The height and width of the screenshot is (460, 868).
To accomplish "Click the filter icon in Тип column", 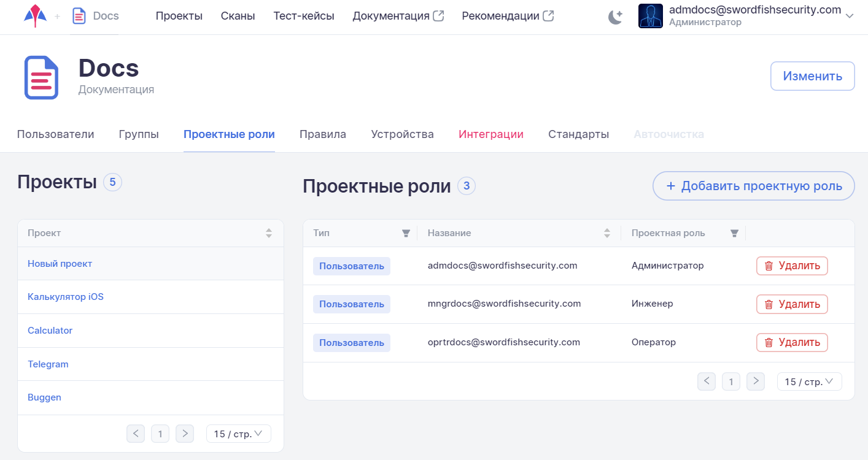I will click(406, 233).
